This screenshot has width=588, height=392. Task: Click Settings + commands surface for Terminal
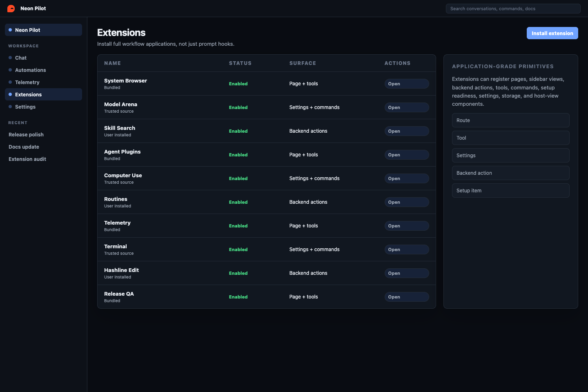pos(314,249)
